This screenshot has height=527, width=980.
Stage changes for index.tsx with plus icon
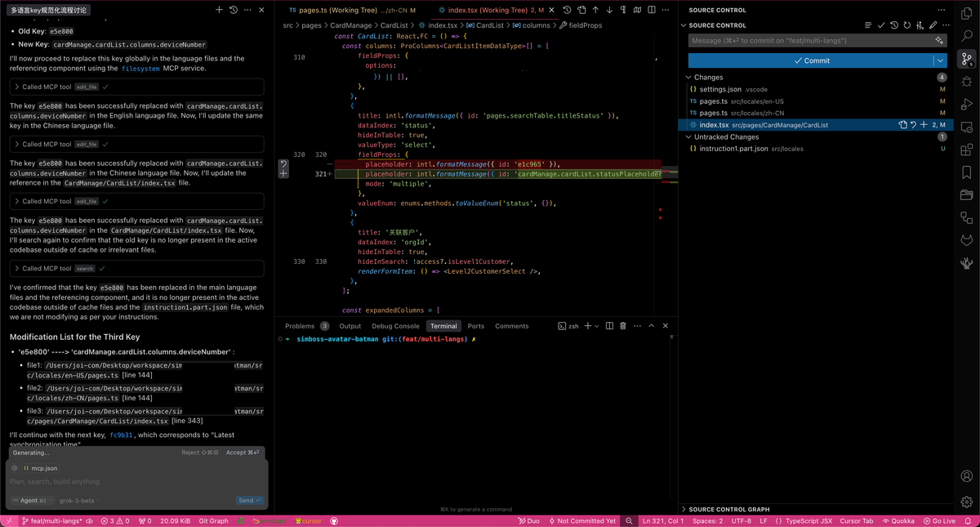click(924, 125)
